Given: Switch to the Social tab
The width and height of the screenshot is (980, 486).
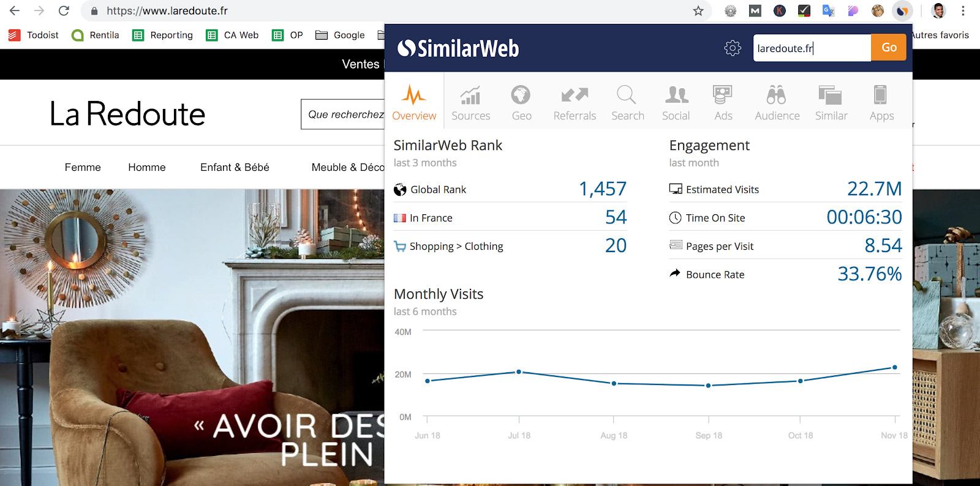Looking at the screenshot, I should (676, 103).
